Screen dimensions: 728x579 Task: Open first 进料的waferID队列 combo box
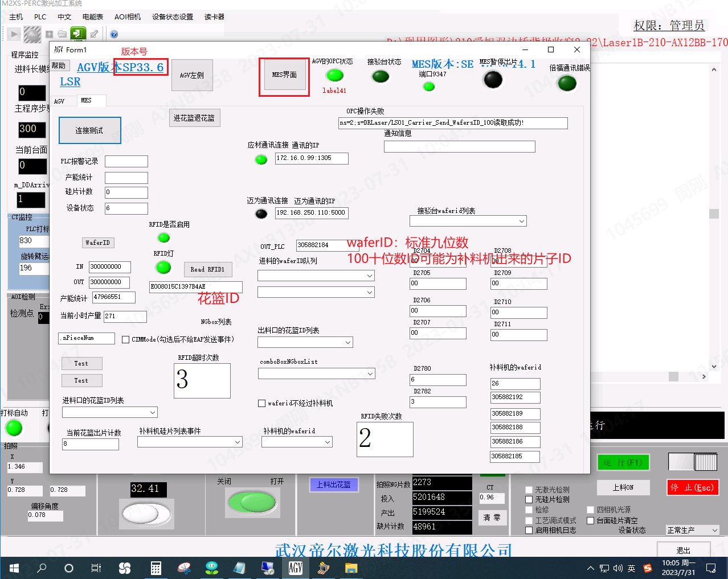point(316,276)
